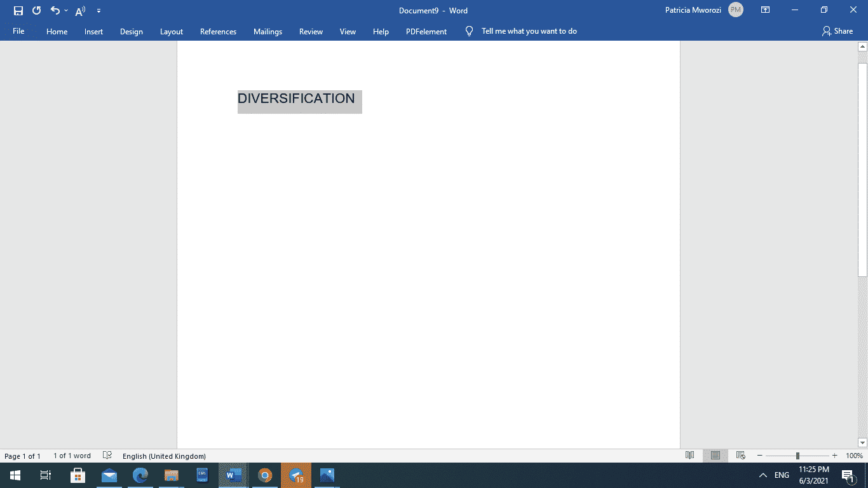Open the Spelling and Grammar check icon
868x488 pixels.
pos(107,456)
